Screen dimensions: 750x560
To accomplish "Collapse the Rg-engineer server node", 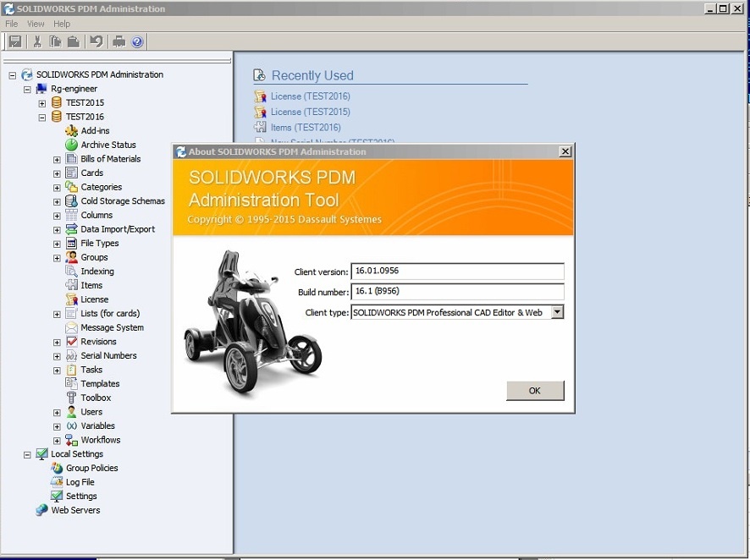I will 27,90.
